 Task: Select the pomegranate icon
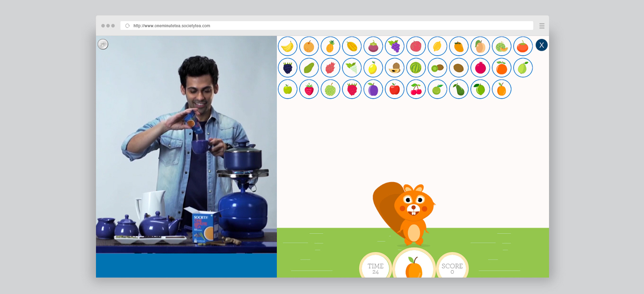[x=480, y=68]
